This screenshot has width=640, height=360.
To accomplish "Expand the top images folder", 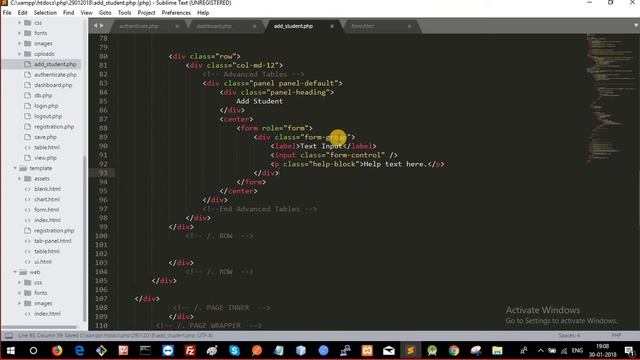I will pyautogui.click(x=19, y=43).
